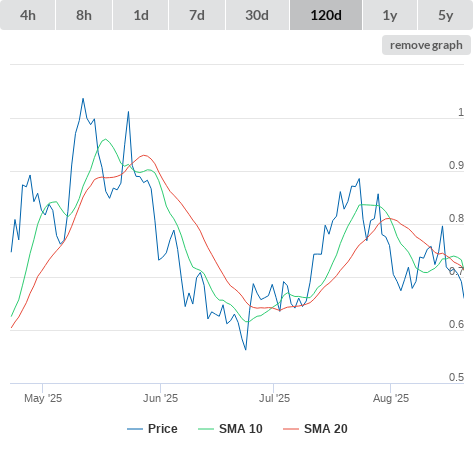Image resolution: width=474 pixels, height=455 pixels.
Task: Click the May '25 axis label
Action: (43, 398)
